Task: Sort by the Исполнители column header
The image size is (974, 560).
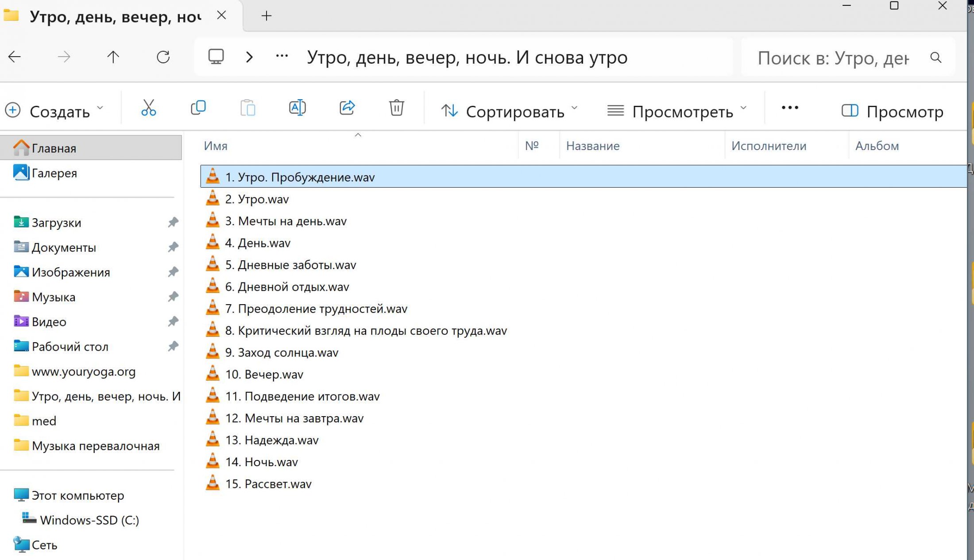Action: (769, 146)
